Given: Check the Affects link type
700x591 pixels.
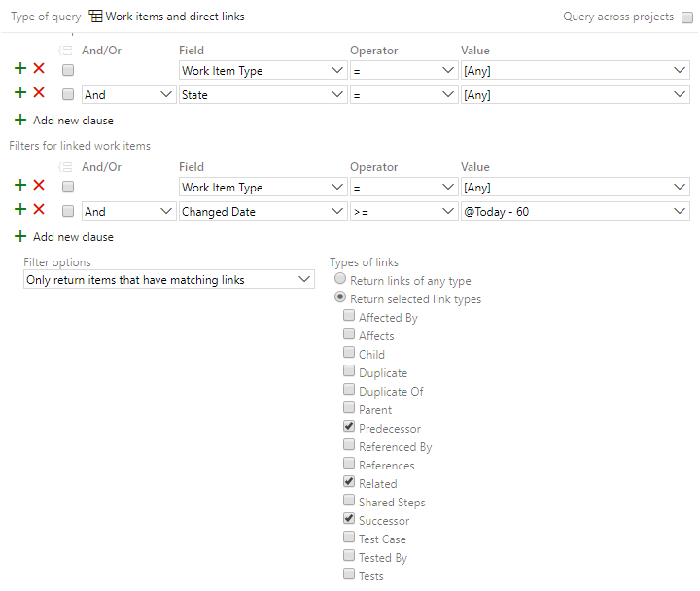Looking at the screenshot, I should click(x=349, y=333).
